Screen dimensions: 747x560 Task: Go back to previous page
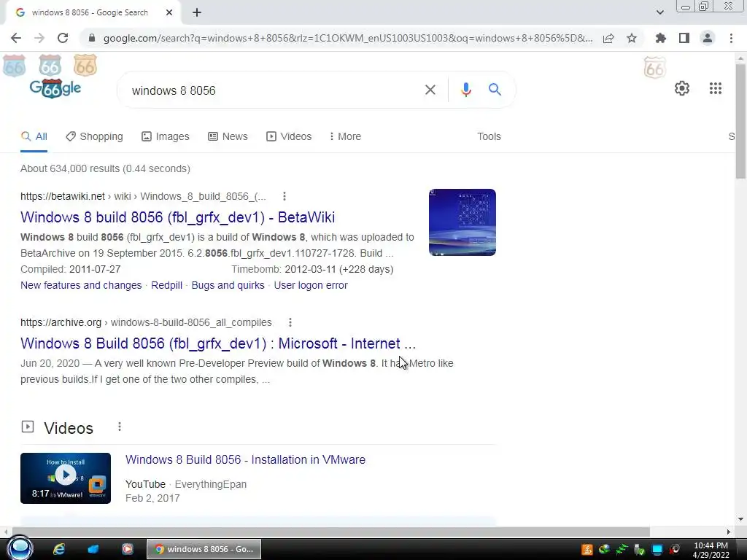coord(16,38)
